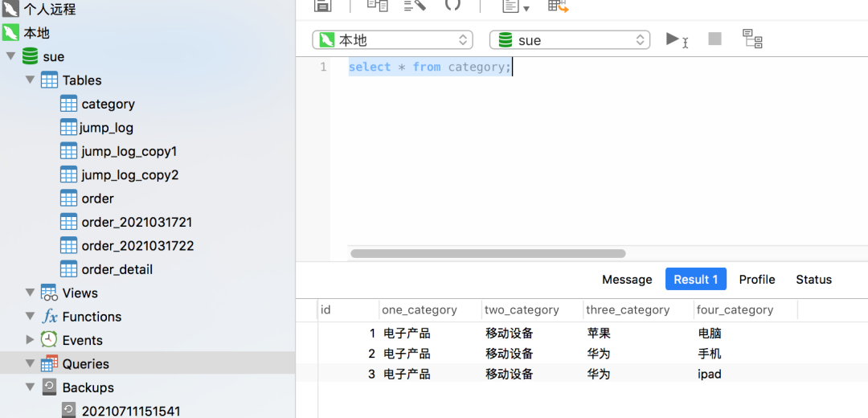Click the one_category column header
Viewport: 868px width, 418px height.
(x=430, y=310)
